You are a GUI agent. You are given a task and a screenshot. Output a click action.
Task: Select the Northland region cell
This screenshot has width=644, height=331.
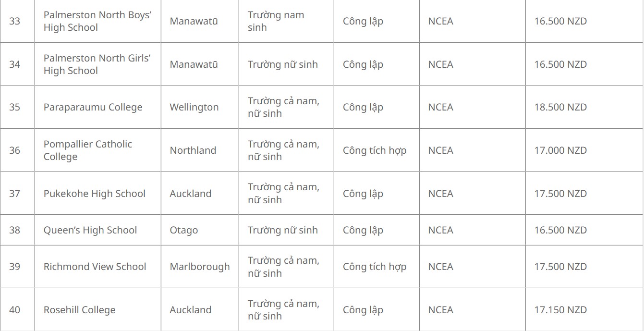click(193, 150)
